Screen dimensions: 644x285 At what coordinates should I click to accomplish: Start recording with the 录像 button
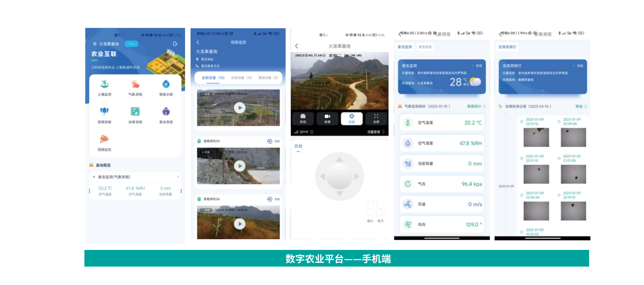point(327,118)
